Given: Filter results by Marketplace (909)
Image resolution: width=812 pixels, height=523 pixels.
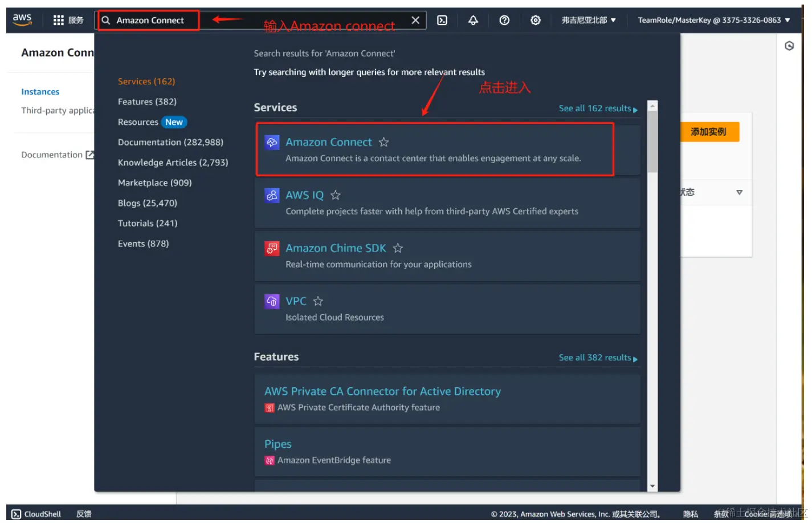Looking at the screenshot, I should pyautogui.click(x=155, y=183).
